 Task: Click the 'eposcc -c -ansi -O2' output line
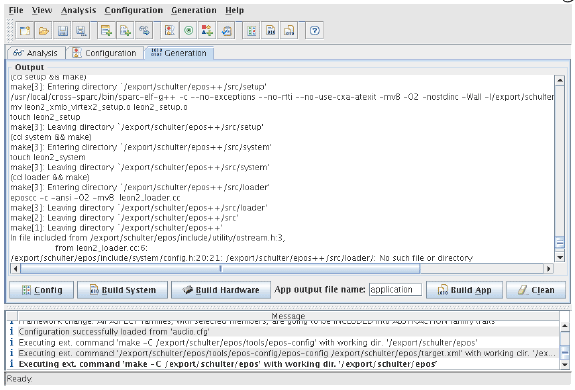click(x=95, y=198)
